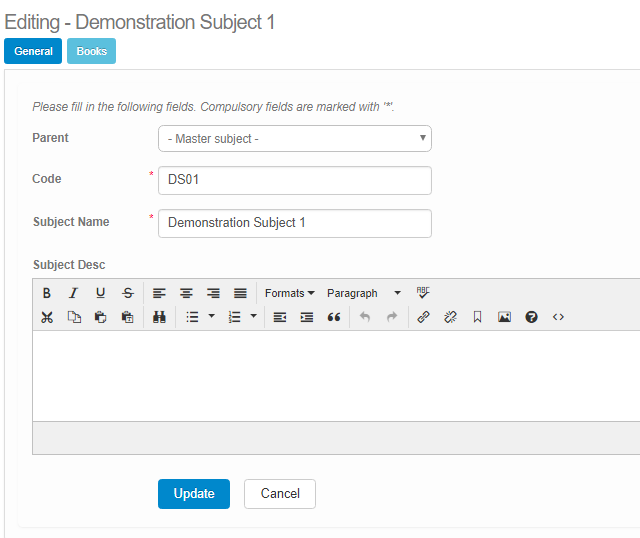
Task: Toggle the spellcheck button
Action: point(423,292)
